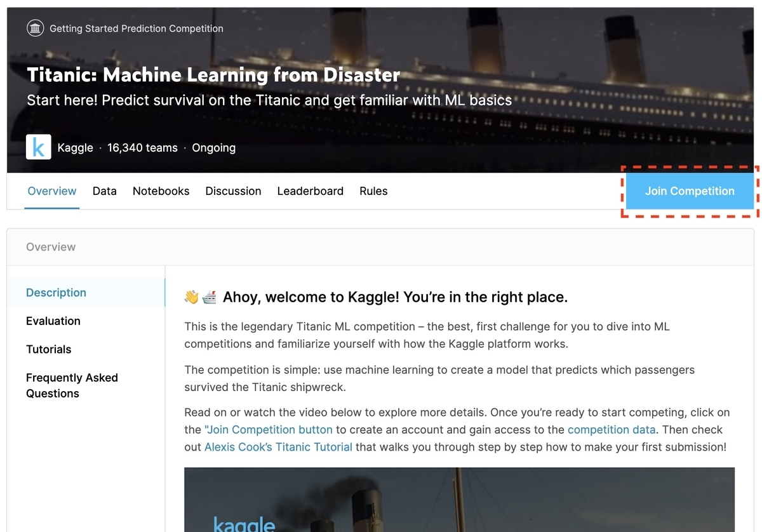
Task: Click the waving hand emoji in the heading
Action: click(x=192, y=296)
